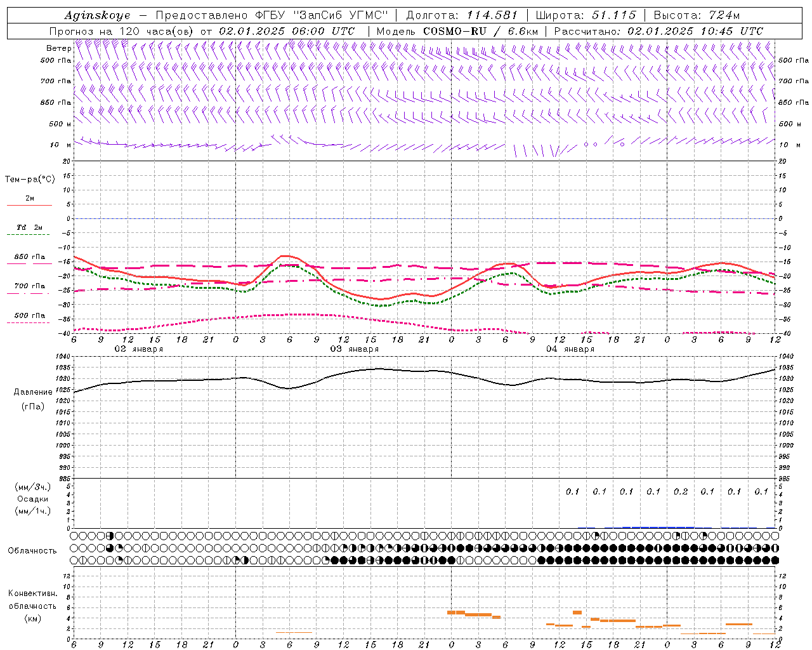Click the date label 03 января

coord(354,349)
